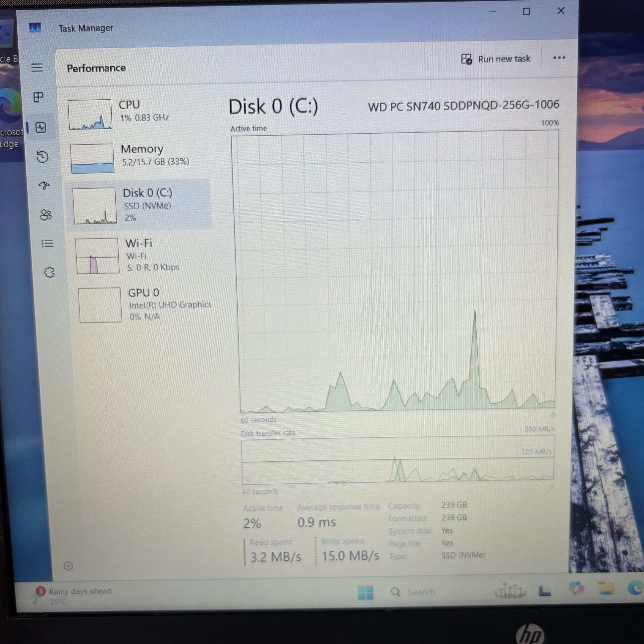Click the Task Manager app icon in title bar
This screenshot has width=644, height=644.
[x=35, y=28]
